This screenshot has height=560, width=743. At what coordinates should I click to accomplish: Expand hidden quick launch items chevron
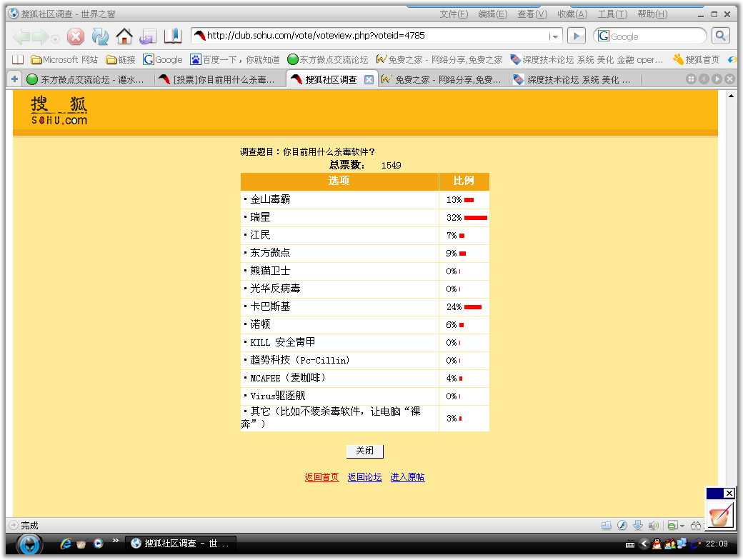[115, 542]
